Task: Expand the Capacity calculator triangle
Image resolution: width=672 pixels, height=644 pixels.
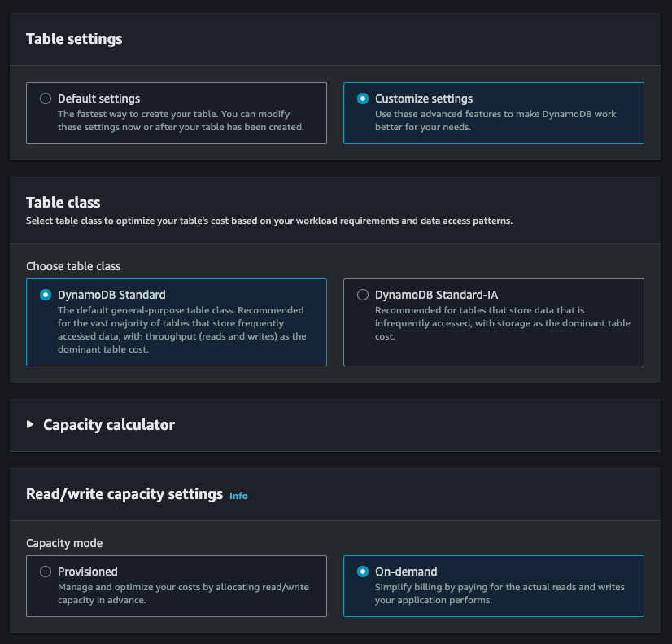Action: point(29,424)
